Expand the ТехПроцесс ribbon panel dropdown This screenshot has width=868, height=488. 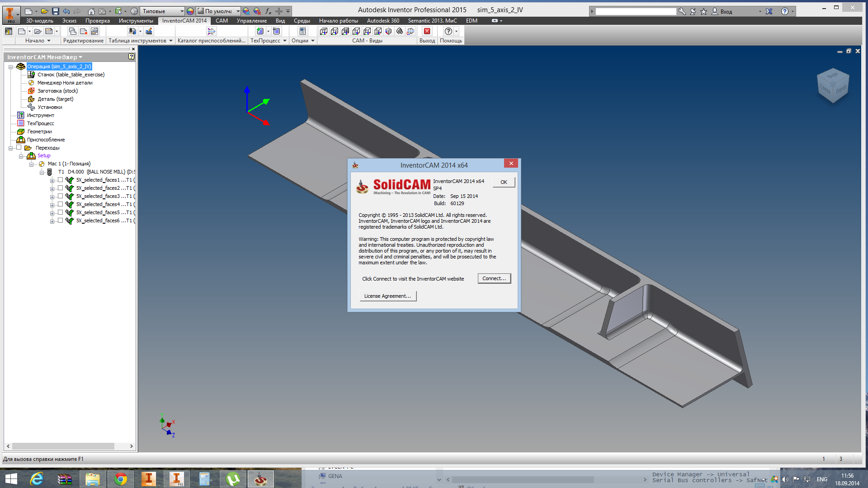(285, 41)
